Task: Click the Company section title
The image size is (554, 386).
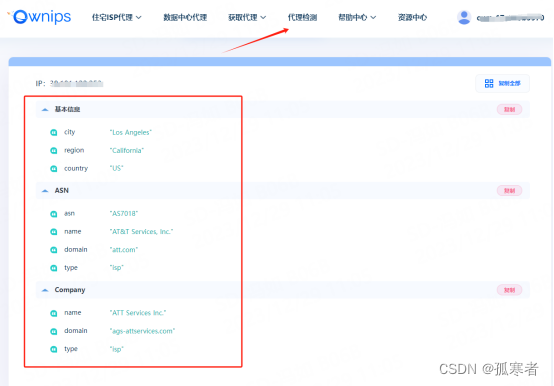Action: coord(70,290)
